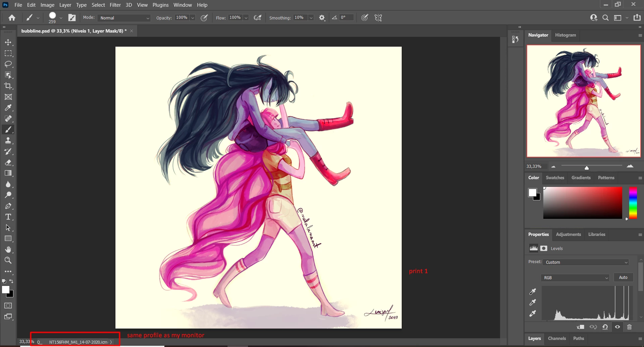644x347 pixels.
Task: Select the Crop tool
Action: coord(8,86)
